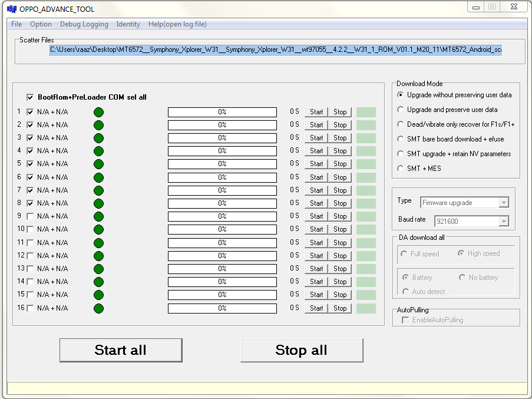Screen dimensions: 532x399
Task: Click the green status indicator for port 3
Action: pos(98,138)
